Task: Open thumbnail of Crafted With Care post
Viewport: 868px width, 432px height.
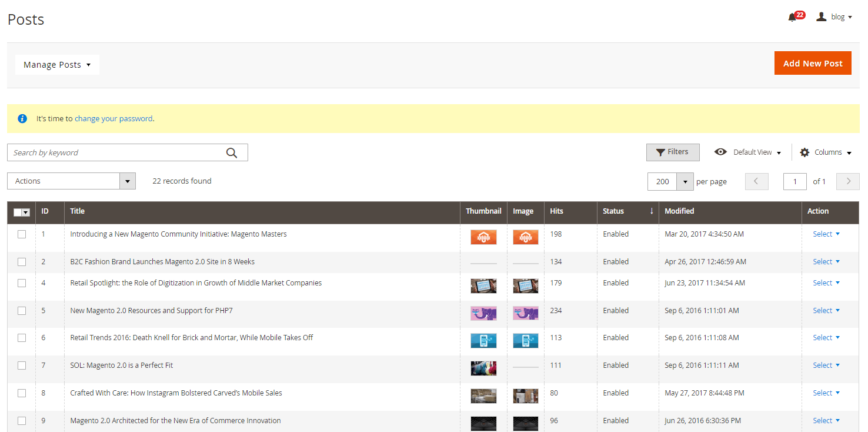Action: coord(483,396)
